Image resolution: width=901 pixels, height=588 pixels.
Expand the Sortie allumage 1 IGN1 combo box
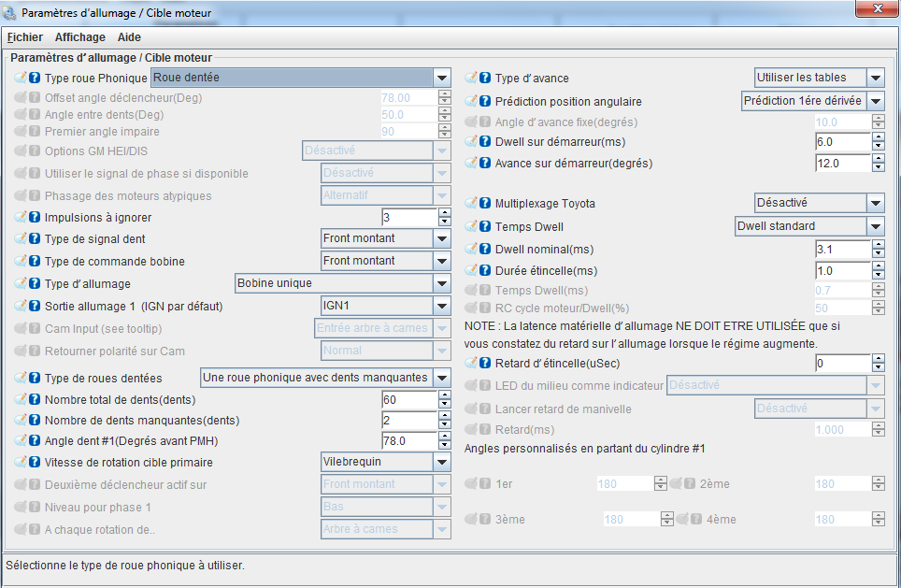[442, 306]
